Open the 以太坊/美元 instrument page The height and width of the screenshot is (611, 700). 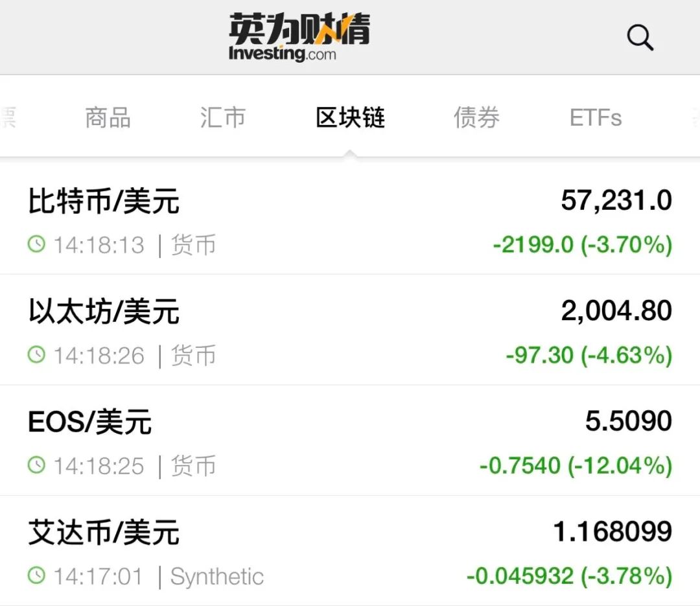[104, 311]
